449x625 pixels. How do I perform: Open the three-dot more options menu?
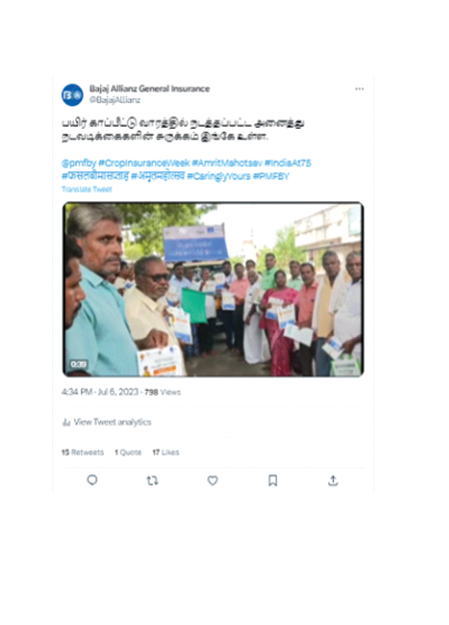(359, 89)
